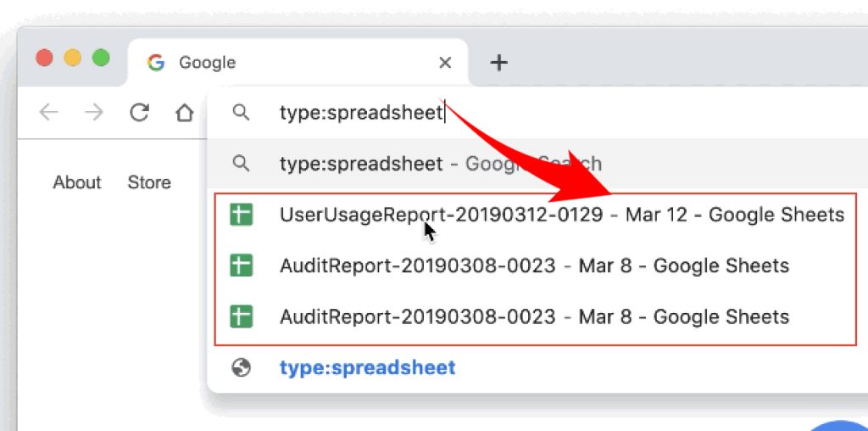This screenshot has height=431, width=868.
Task: Click the Sheets icon beside UserUsageReport
Action: [x=242, y=215]
